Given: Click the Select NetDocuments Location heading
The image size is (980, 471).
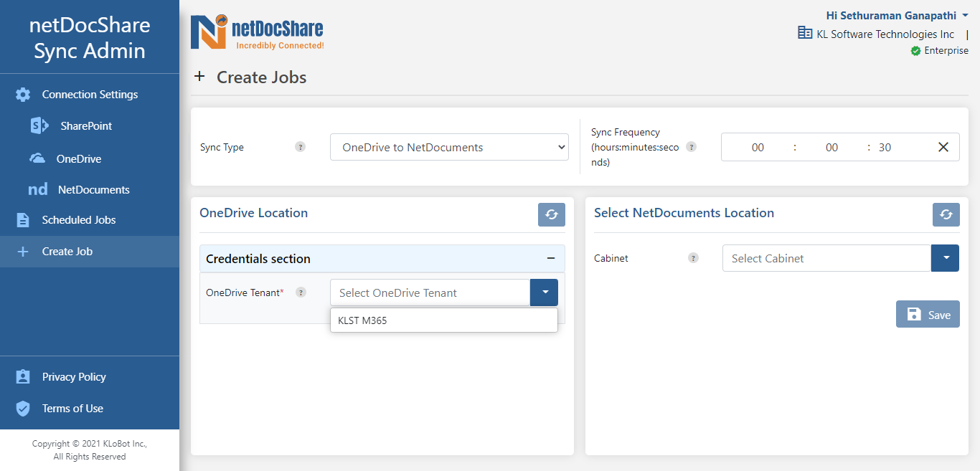Looking at the screenshot, I should [x=684, y=213].
